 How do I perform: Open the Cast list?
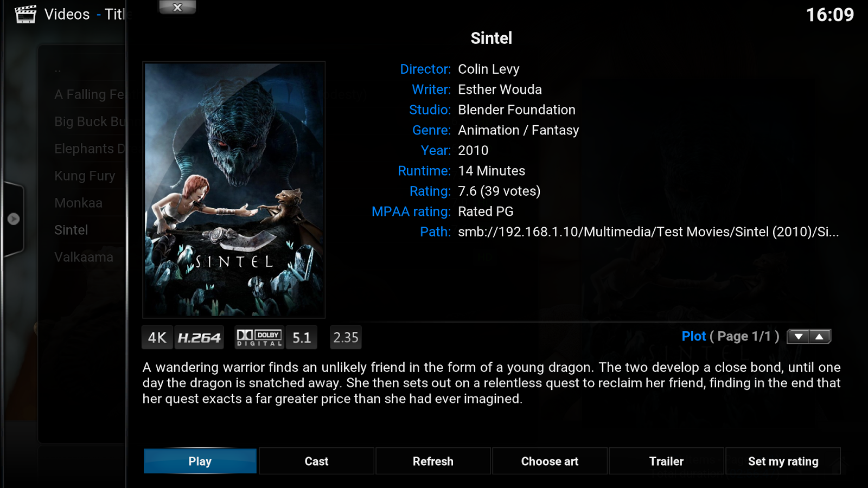coord(316,461)
